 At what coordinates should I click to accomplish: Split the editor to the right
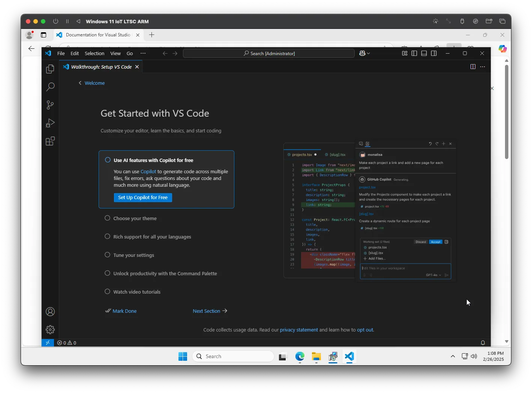pos(473,67)
